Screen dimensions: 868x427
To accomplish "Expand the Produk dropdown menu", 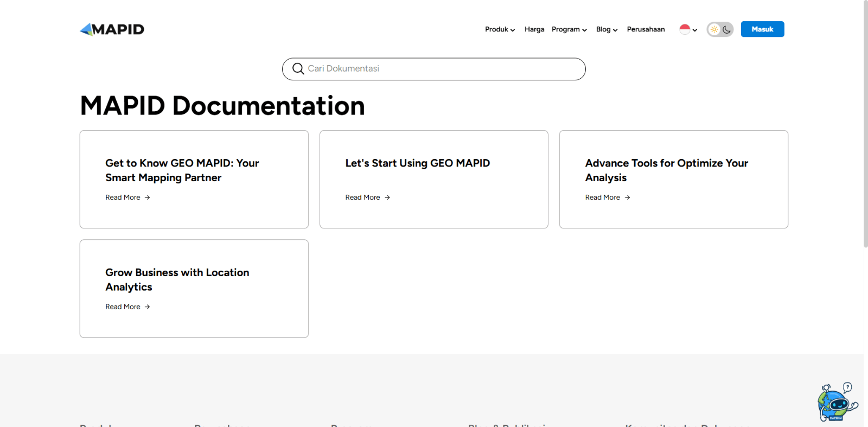I will tap(500, 29).
